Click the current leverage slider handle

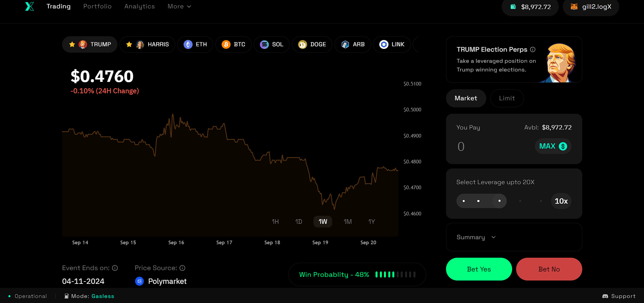click(499, 201)
